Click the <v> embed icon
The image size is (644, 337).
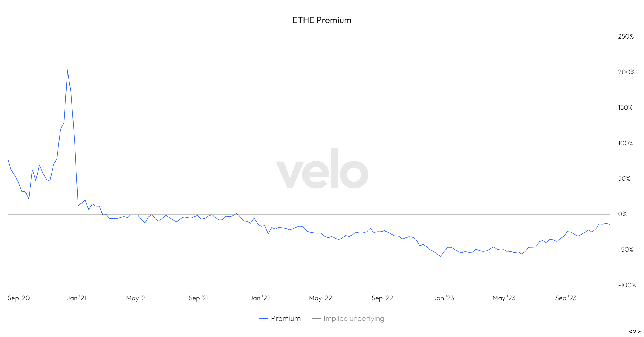click(634, 332)
